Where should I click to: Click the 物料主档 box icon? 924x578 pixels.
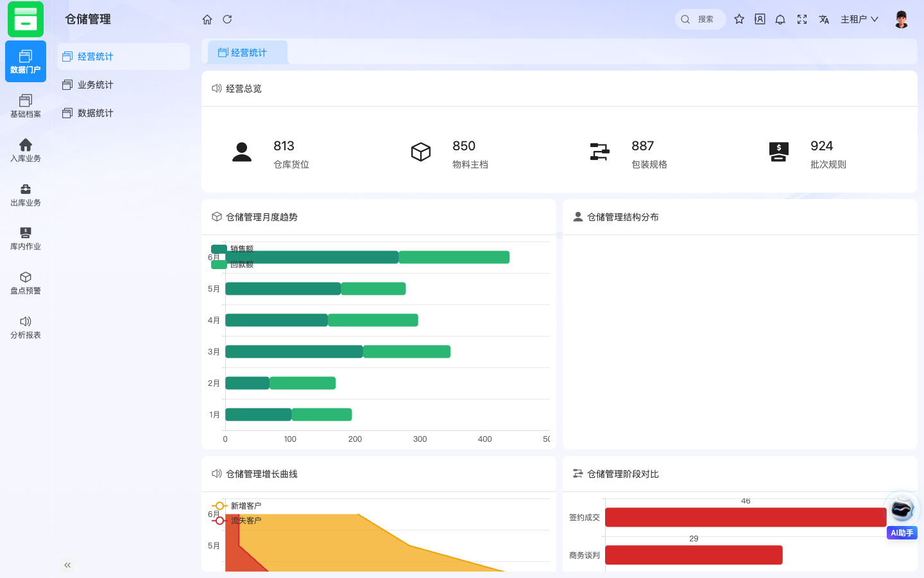pos(421,152)
